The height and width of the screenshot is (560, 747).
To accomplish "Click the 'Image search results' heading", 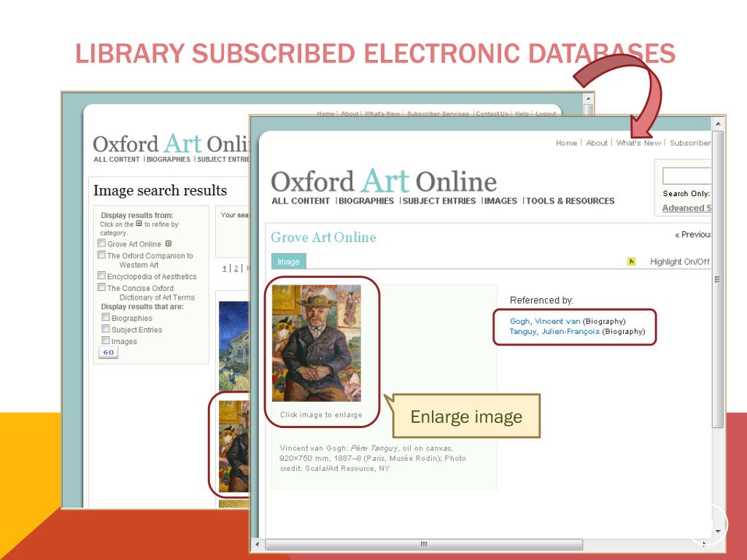I will (x=160, y=190).
